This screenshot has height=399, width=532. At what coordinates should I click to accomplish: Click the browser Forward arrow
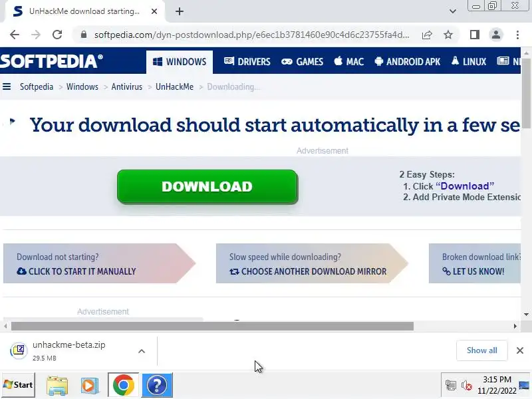click(36, 35)
